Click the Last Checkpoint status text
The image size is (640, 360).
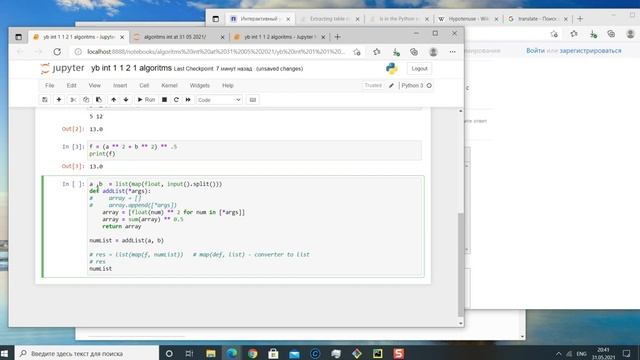click(213, 69)
